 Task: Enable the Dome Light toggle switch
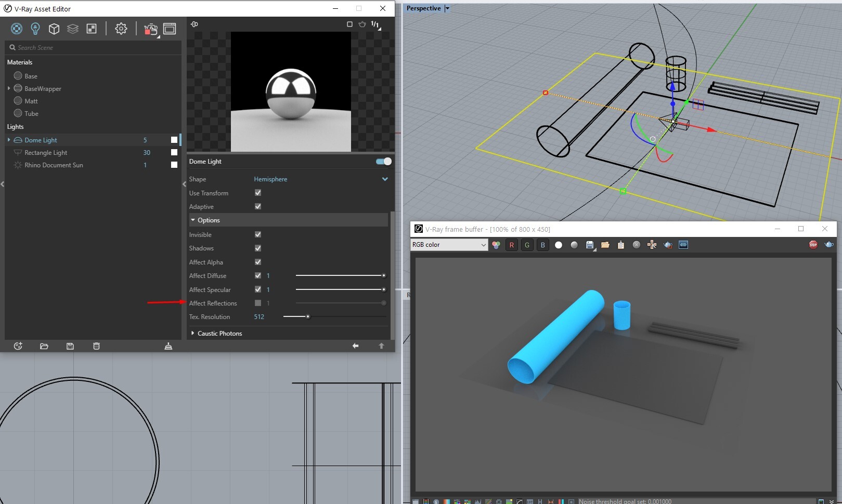coord(384,162)
